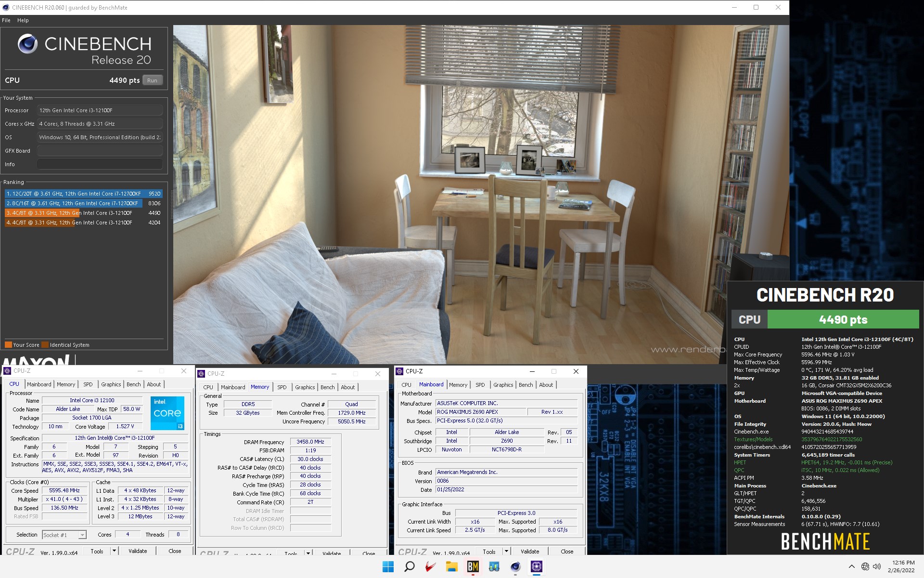Click the BIOS Date value 01/25/2022
This screenshot has height=578, width=924.
(506, 489)
